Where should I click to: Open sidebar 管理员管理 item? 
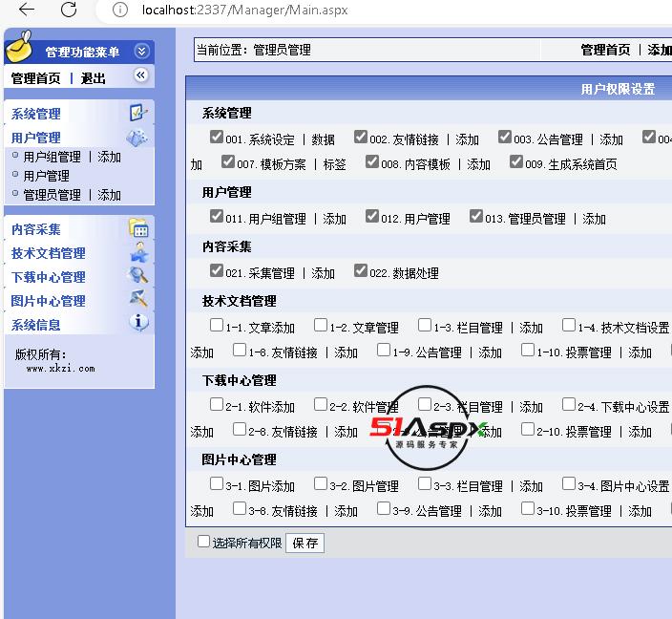coord(52,195)
